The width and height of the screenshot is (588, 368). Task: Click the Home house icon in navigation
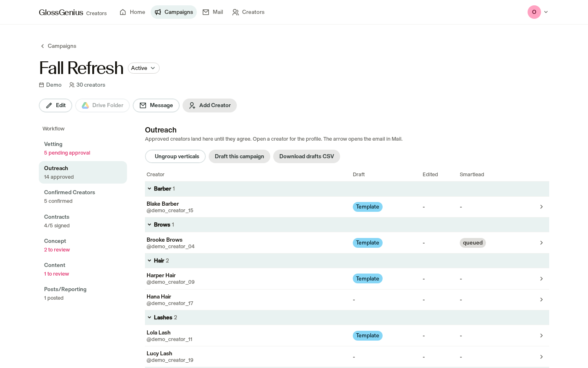coord(123,12)
